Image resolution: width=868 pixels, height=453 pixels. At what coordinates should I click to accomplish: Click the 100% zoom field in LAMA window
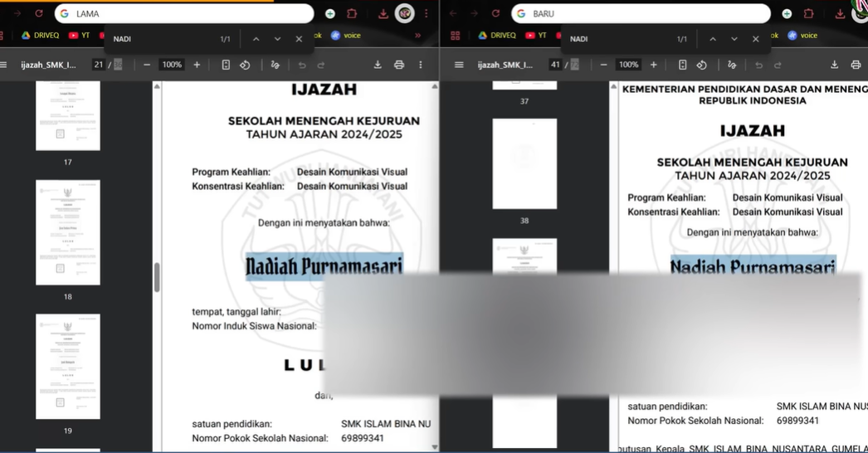(172, 65)
